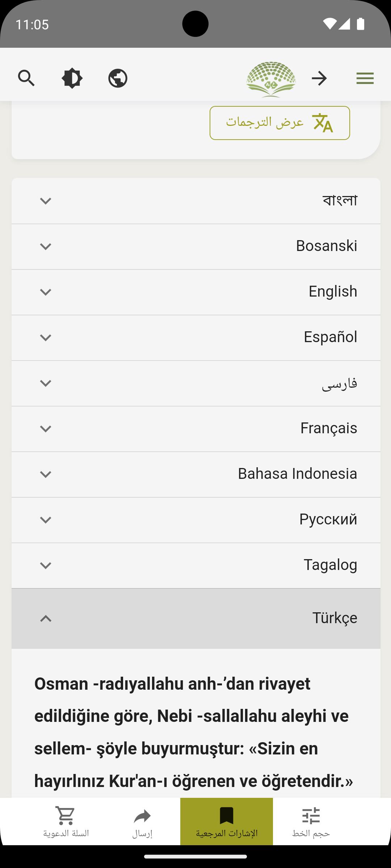Image resolution: width=391 pixels, height=868 pixels.
Task: Expand the Русский translation row
Action: (x=196, y=520)
